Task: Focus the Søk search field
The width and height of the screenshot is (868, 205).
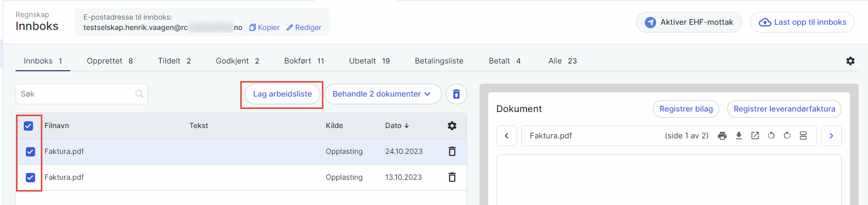Action: pyautogui.click(x=82, y=94)
